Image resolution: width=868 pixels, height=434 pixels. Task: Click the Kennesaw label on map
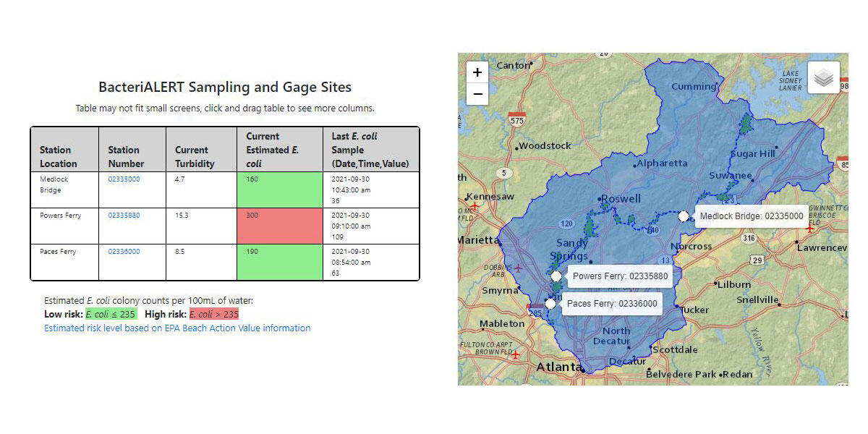(490, 197)
